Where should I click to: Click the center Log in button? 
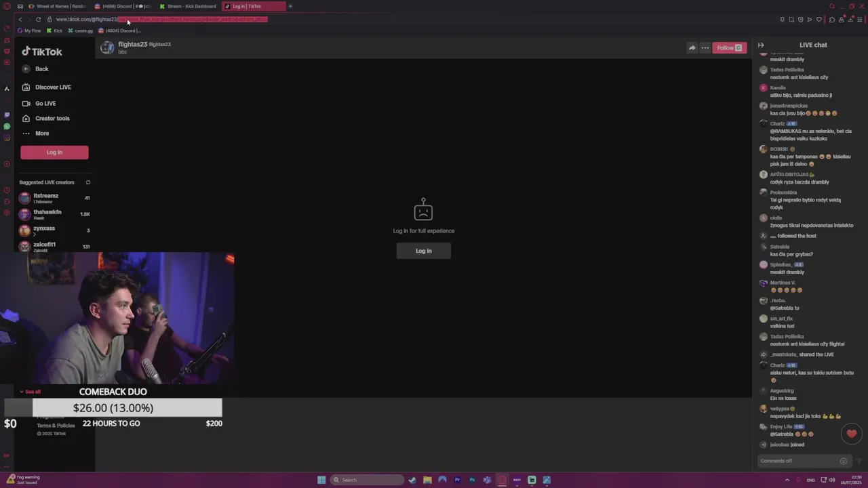[424, 251]
